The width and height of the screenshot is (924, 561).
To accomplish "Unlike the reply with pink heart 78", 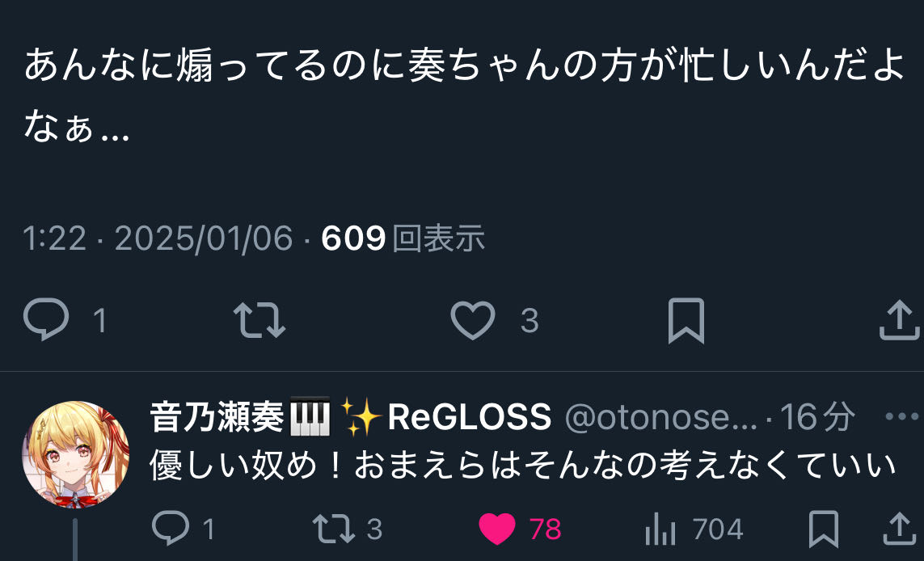I will point(497,529).
